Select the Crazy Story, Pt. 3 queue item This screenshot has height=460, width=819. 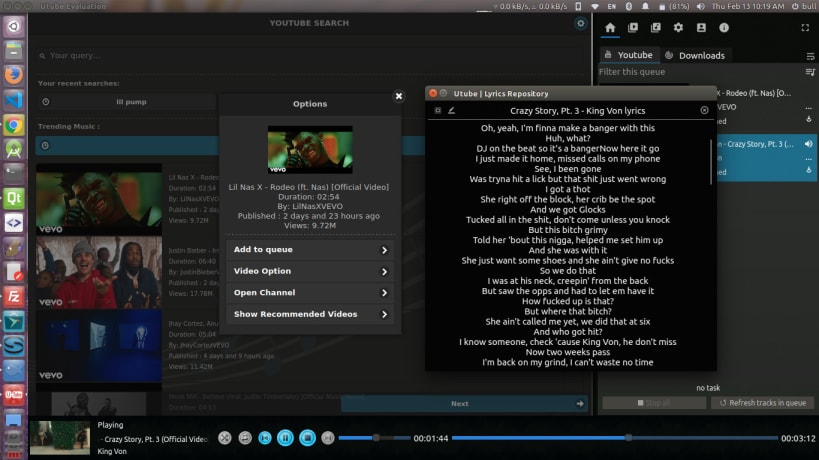[765, 158]
